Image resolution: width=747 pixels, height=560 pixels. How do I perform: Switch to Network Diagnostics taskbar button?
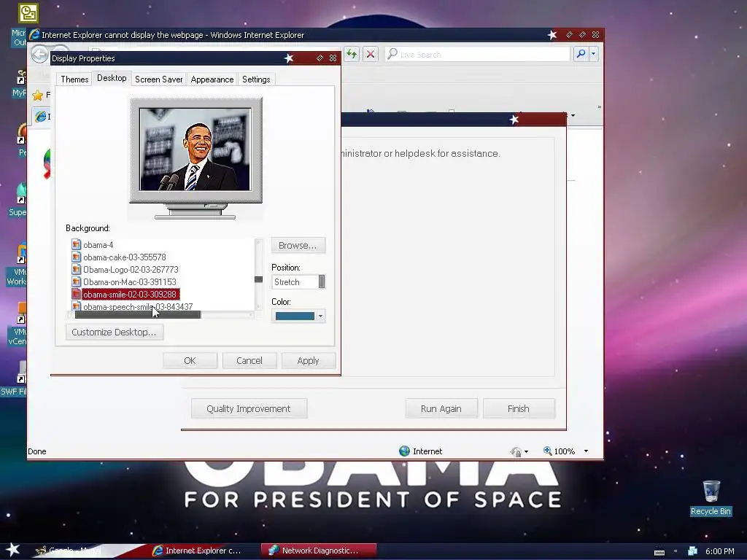tap(320, 551)
